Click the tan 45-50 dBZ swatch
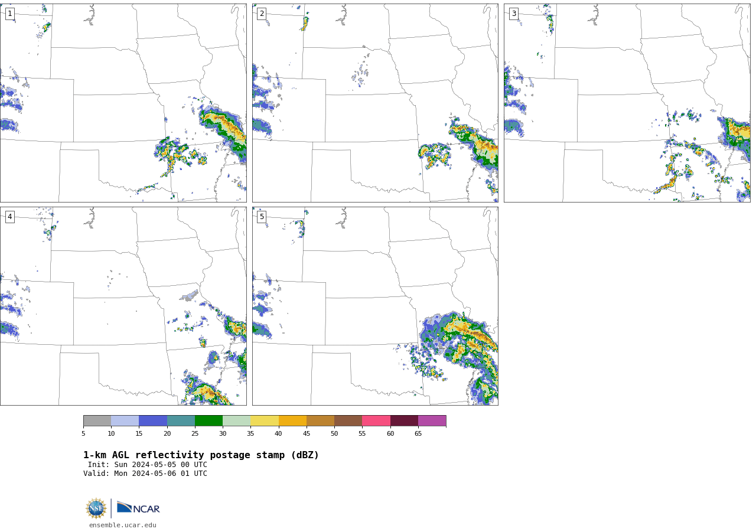The width and height of the screenshot is (756, 532). (x=320, y=420)
